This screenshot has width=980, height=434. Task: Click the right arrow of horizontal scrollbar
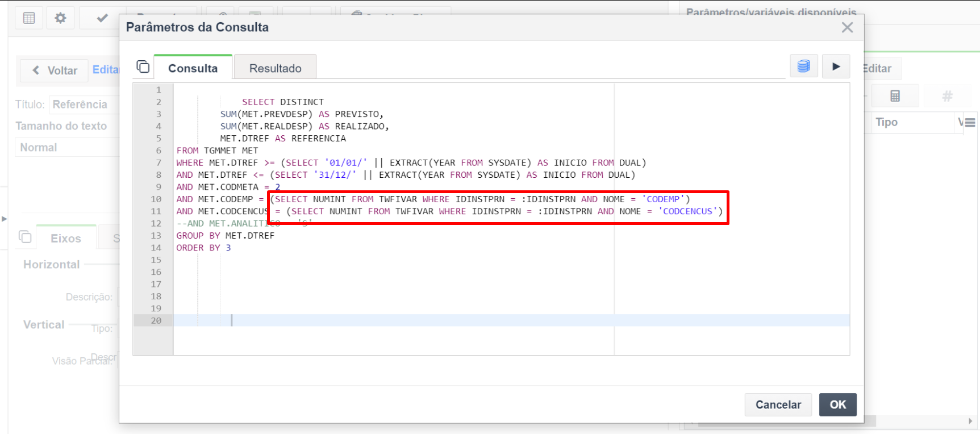[x=970, y=421]
